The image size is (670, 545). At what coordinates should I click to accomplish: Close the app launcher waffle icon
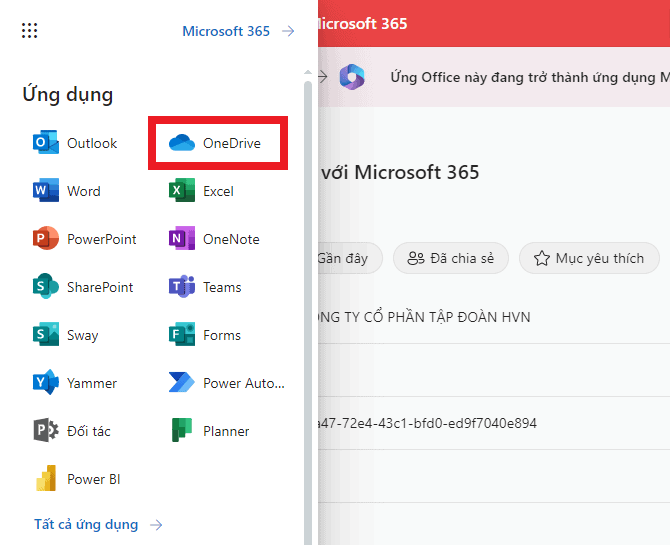point(29,30)
